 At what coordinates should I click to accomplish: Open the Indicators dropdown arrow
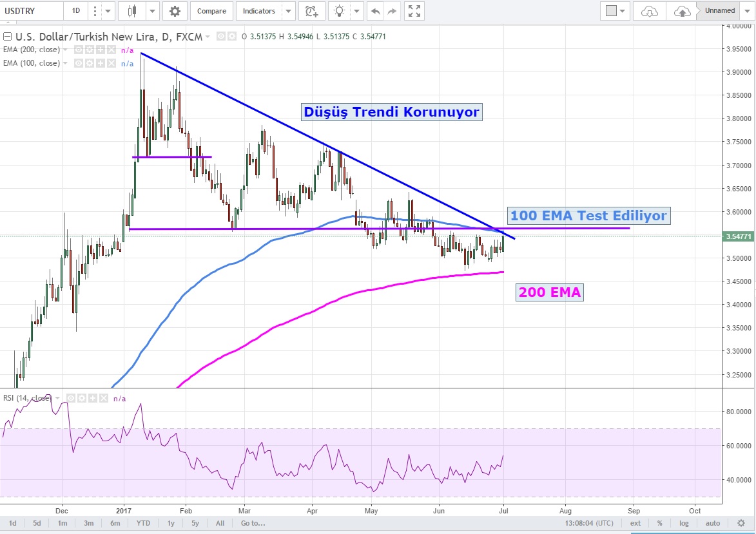(x=288, y=11)
